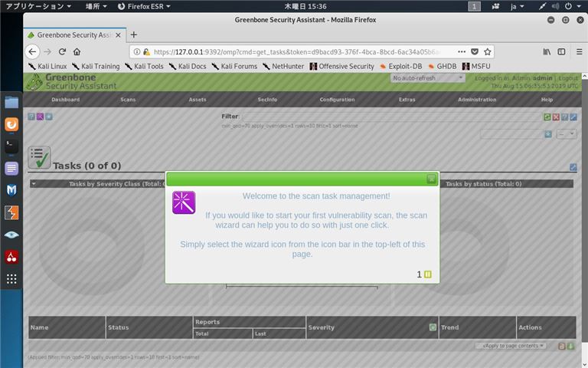Bookmark this page with the star icon
This screenshot has height=368, width=588.
[487, 52]
